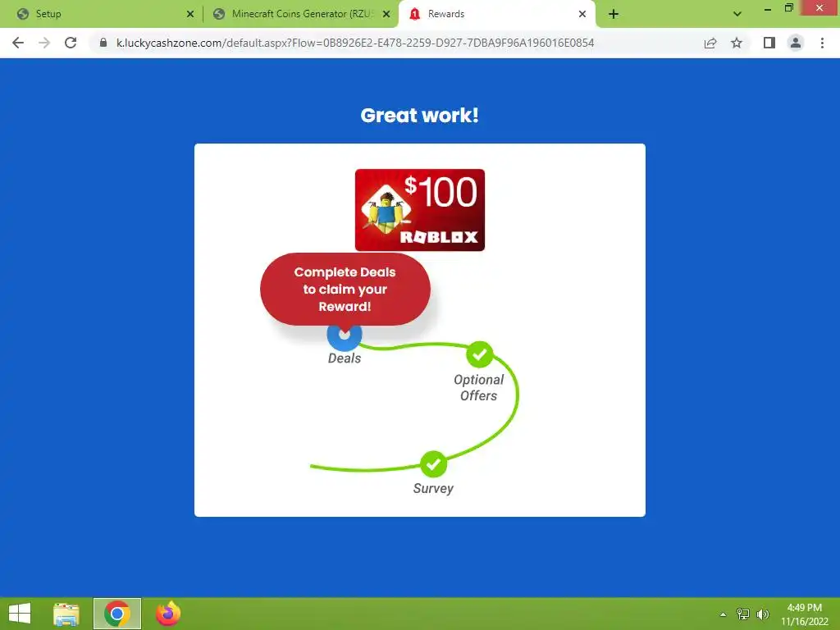840x630 pixels.
Task: Switch to the Minecraft Coins Generator tab
Action: pyautogui.click(x=302, y=14)
